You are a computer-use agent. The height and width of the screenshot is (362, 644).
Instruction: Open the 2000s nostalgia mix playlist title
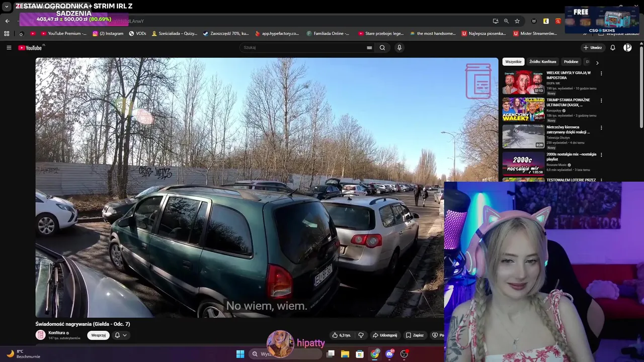571,157
